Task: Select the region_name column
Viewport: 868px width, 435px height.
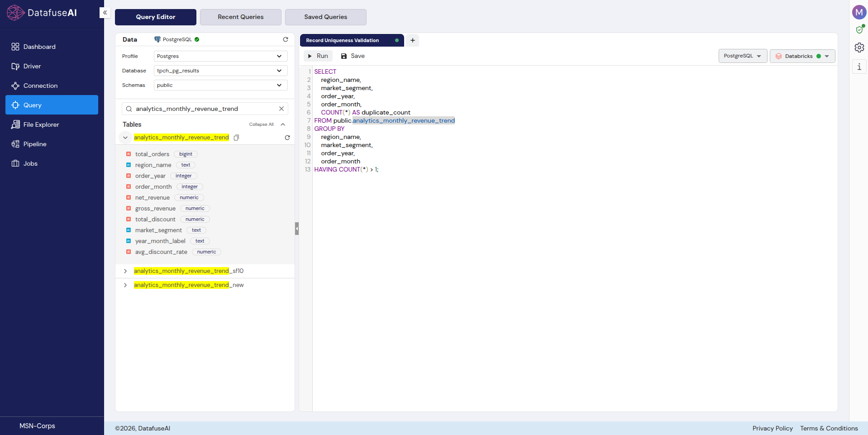Action: pyautogui.click(x=153, y=165)
